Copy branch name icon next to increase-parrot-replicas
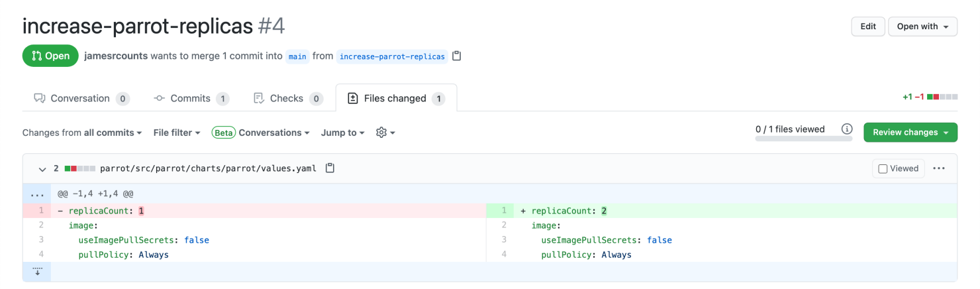Image resolution: width=980 pixels, height=289 pixels. click(x=456, y=56)
